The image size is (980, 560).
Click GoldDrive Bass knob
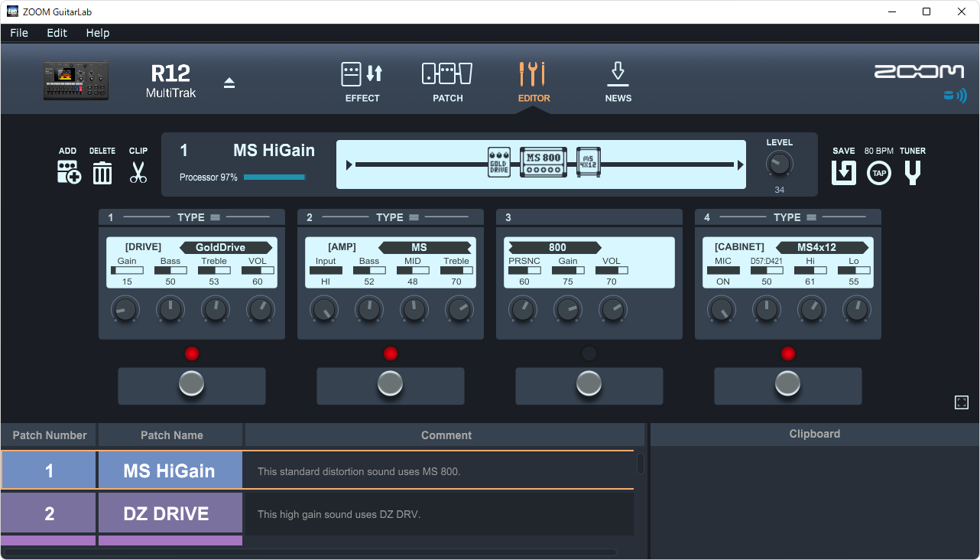pyautogui.click(x=170, y=310)
